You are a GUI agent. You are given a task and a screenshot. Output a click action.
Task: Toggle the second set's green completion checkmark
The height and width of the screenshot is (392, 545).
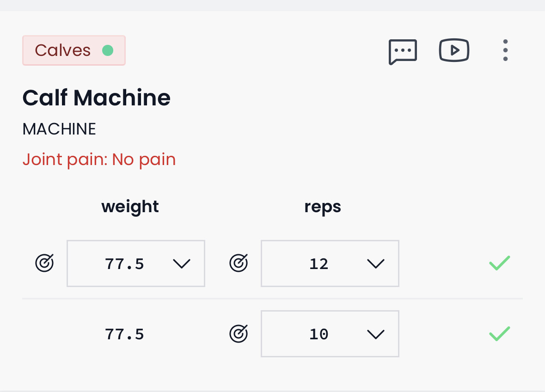(499, 334)
